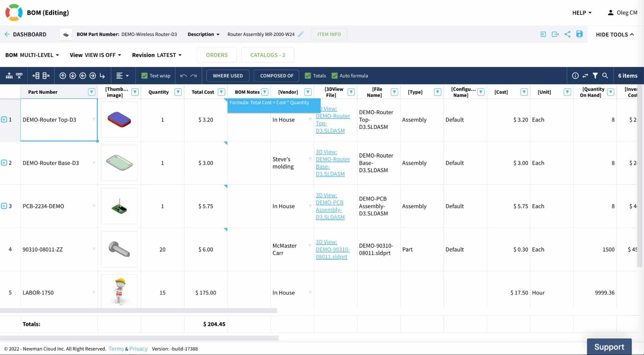
Task: Open the filter funnel tool
Action: coord(595,76)
